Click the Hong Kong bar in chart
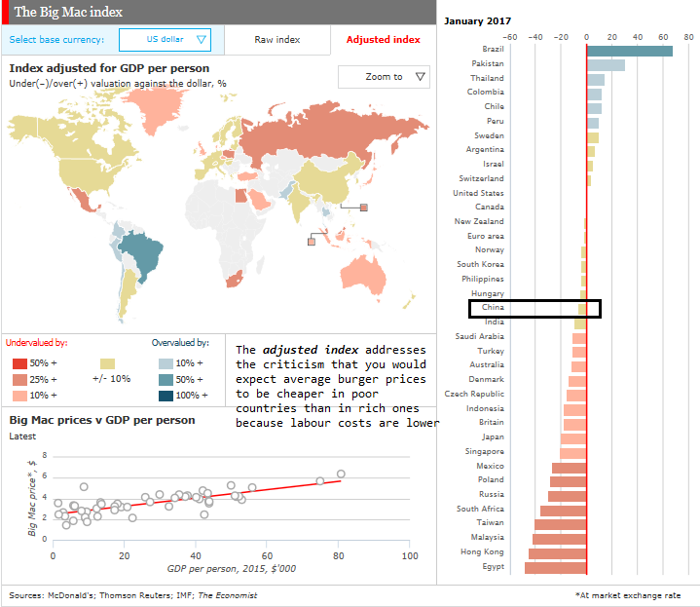Image resolution: width=700 pixels, height=607 pixels. (x=558, y=553)
